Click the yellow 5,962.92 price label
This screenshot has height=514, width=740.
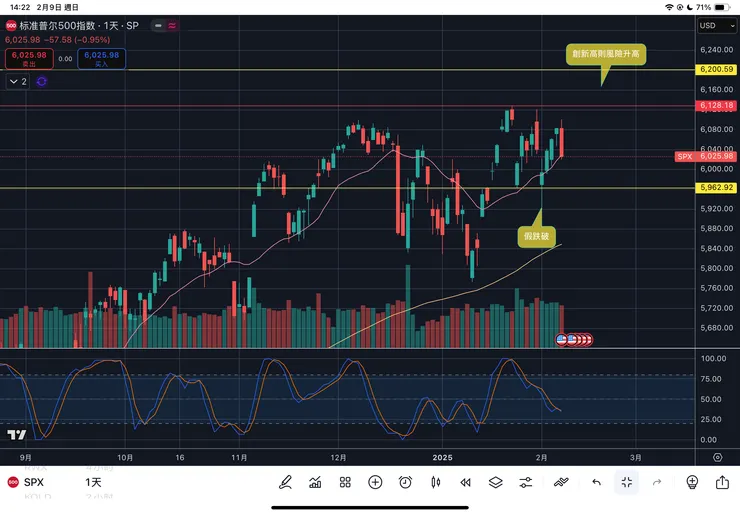click(x=716, y=187)
